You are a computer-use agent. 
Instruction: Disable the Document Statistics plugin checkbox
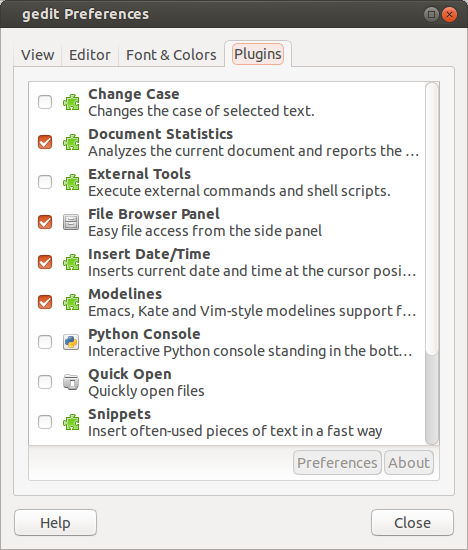tap(45, 142)
